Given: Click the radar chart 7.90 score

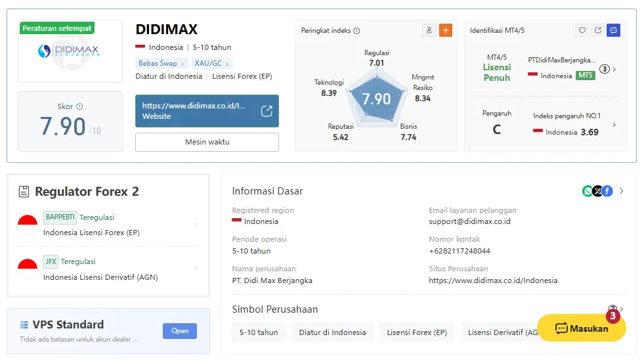Looking at the screenshot, I should [x=376, y=99].
